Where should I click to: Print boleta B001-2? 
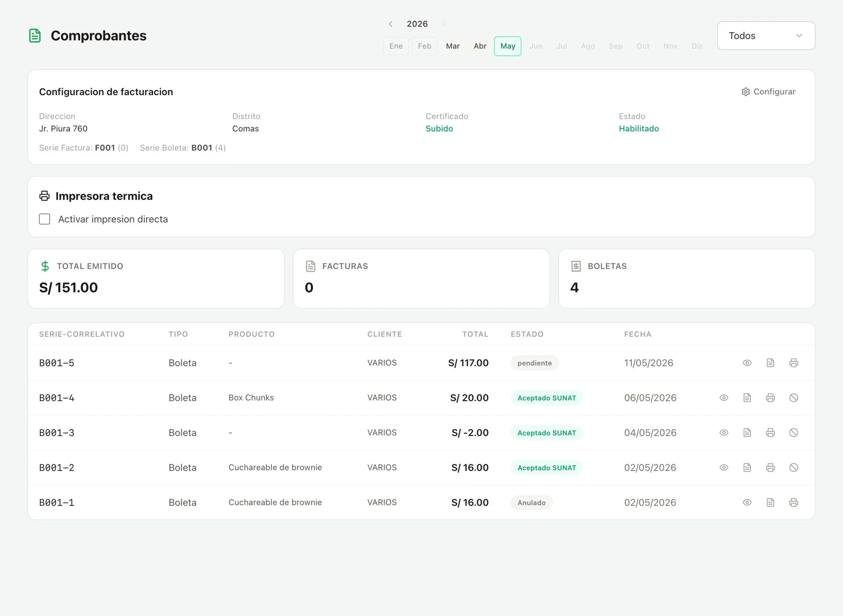tap(770, 468)
